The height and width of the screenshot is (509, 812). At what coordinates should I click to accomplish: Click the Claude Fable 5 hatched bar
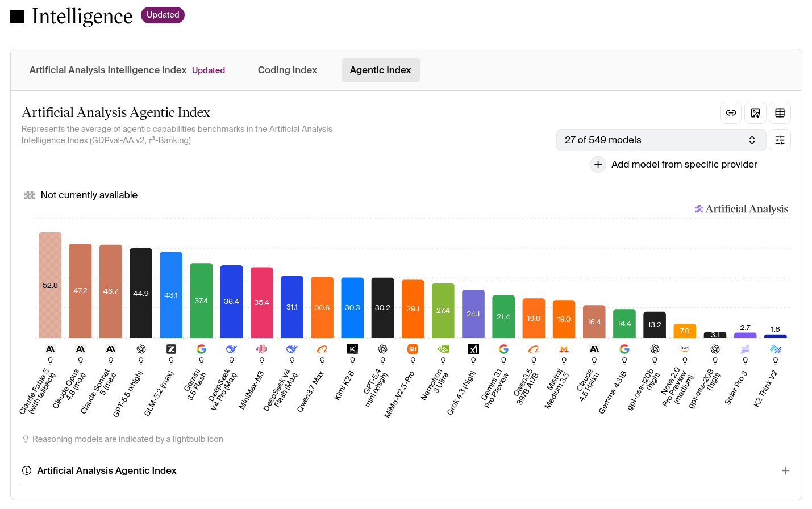point(50,285)
